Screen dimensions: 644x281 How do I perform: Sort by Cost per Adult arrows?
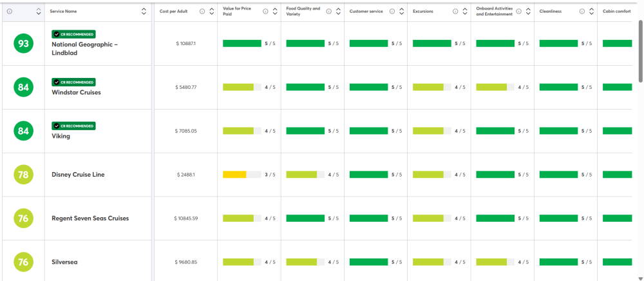coord(211,12)
